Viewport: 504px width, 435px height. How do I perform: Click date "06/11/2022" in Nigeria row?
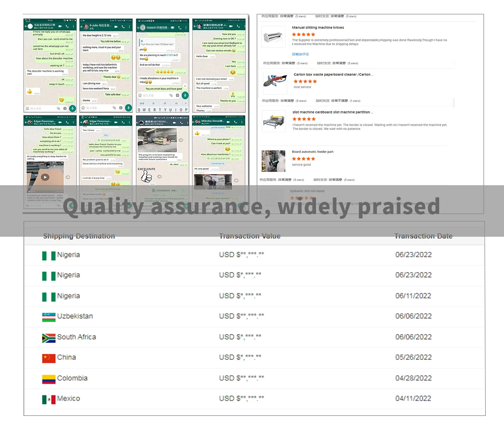click(x=413, y=296)
